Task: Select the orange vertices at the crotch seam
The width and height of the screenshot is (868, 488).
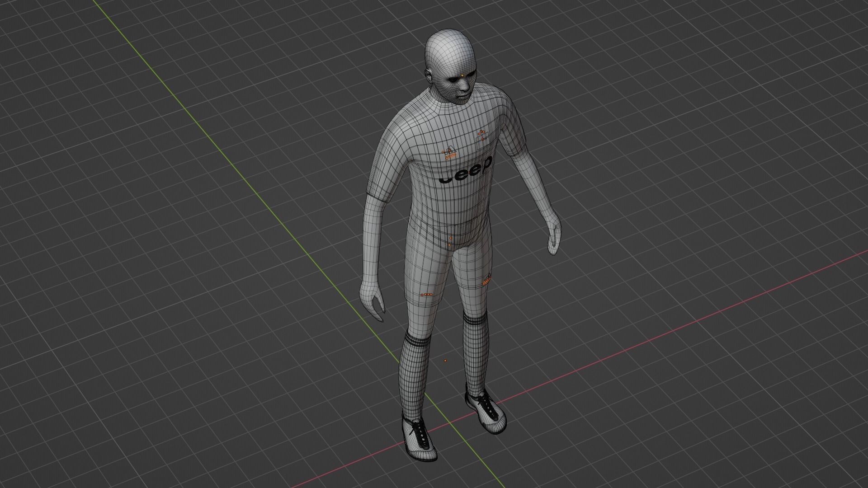Action: (450, 241)
